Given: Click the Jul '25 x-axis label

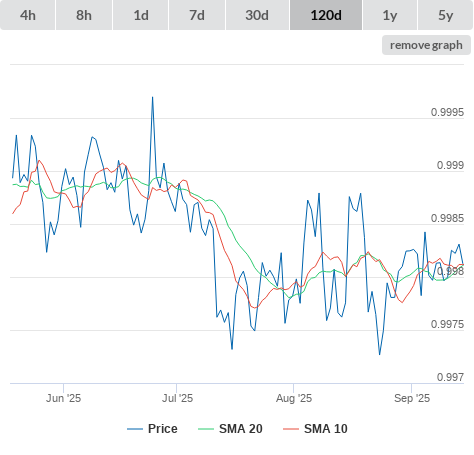Looking at the screenshot, I should coord(177,398).
